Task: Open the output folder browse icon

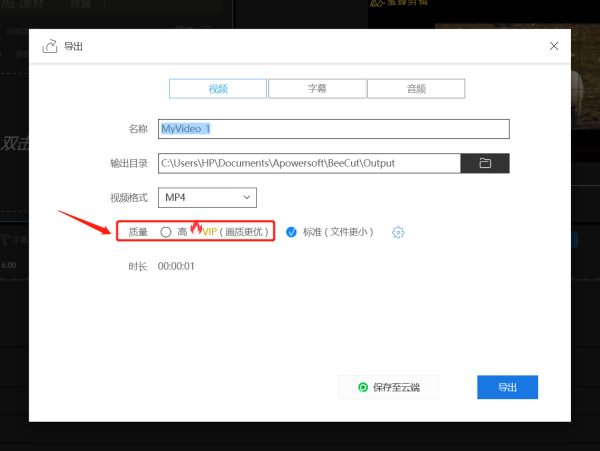Action: (x=485, y=163)
